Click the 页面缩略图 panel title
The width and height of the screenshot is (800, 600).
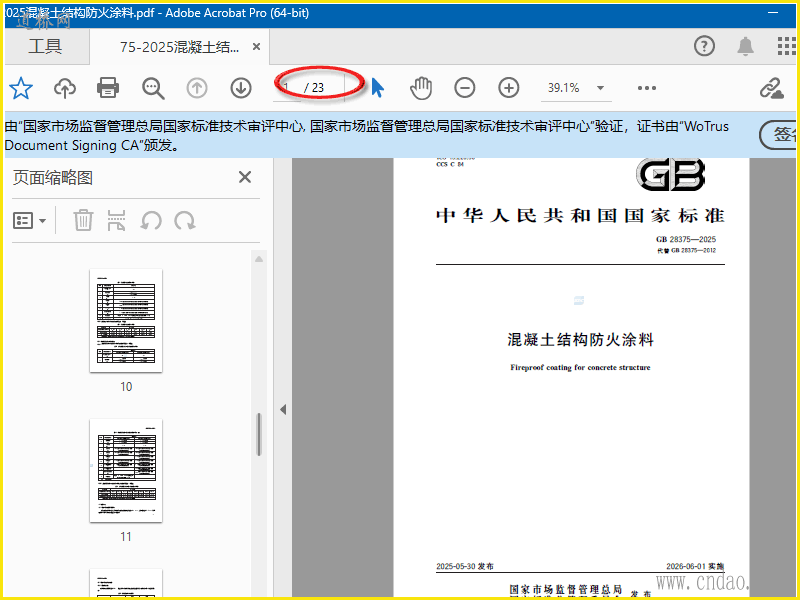53,178
